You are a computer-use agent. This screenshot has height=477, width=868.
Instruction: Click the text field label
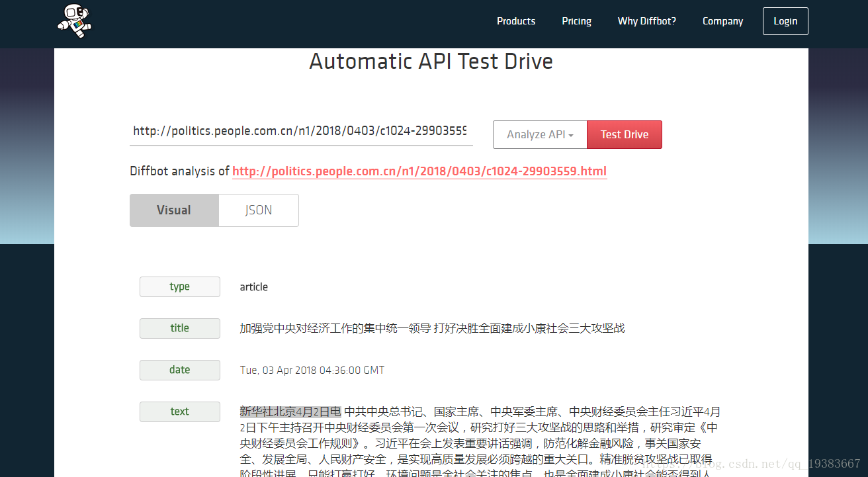(180, 412)
